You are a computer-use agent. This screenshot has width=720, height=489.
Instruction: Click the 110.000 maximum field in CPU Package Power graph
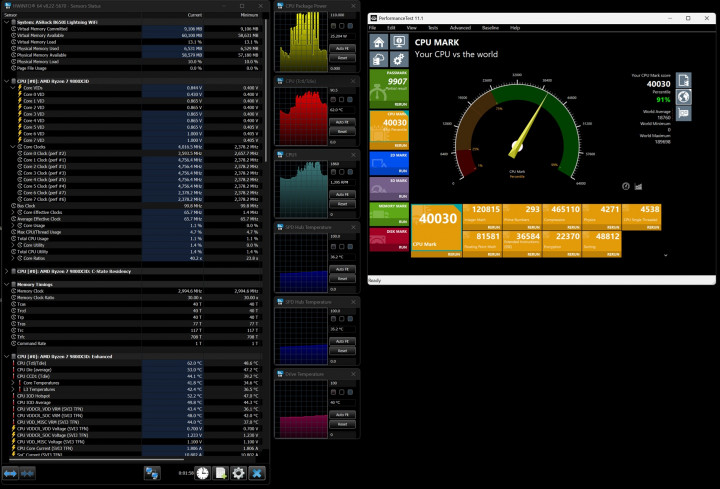click(342, 15)
